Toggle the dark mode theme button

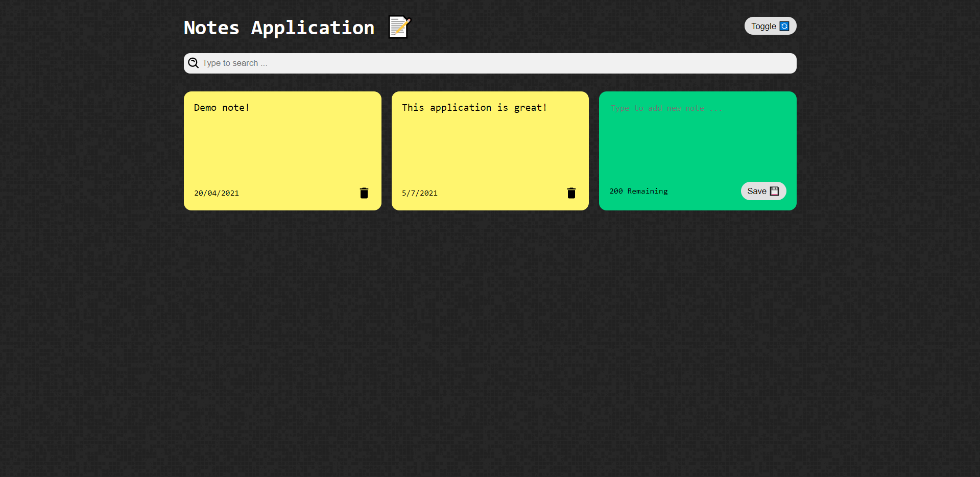pyautogui.click(x=770, y=26)
